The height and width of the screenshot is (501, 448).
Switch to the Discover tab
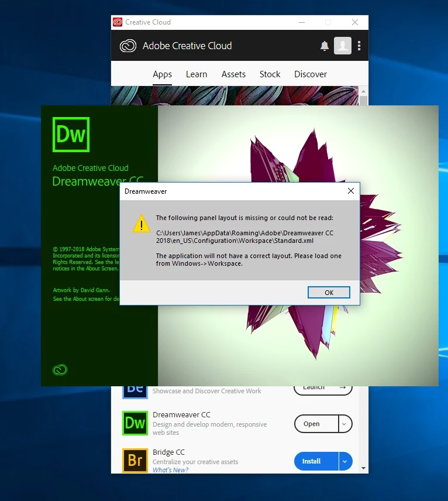(x=311, y=74)
